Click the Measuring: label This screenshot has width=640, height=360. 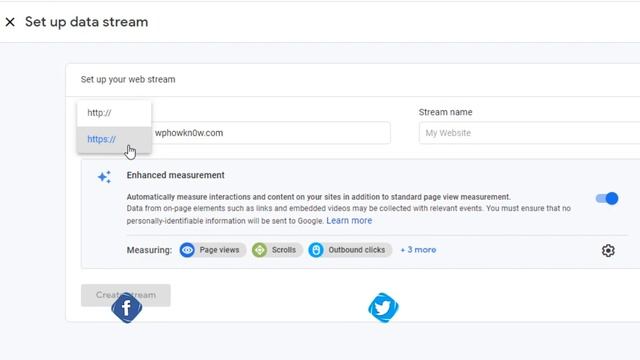[x=149, y=250]
